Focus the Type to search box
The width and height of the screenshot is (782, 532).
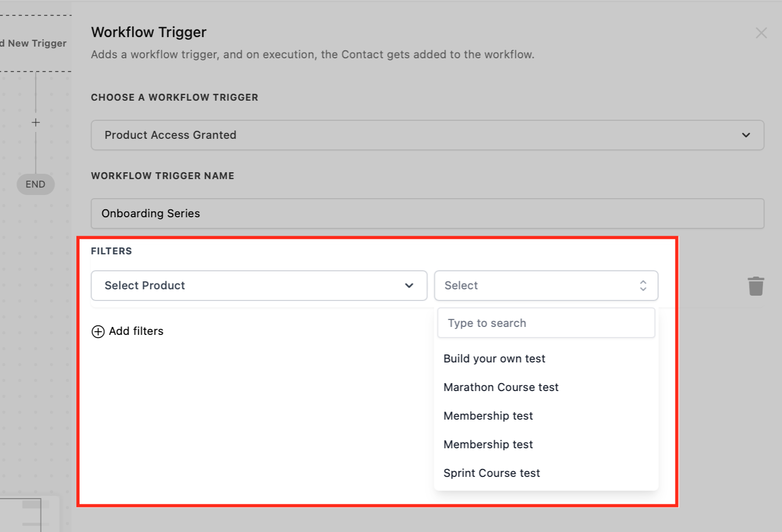coord(546,323)
